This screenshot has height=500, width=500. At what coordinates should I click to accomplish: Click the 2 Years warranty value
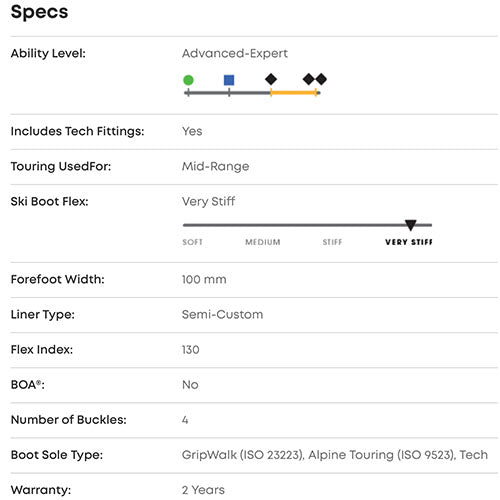tap(203, 490)
